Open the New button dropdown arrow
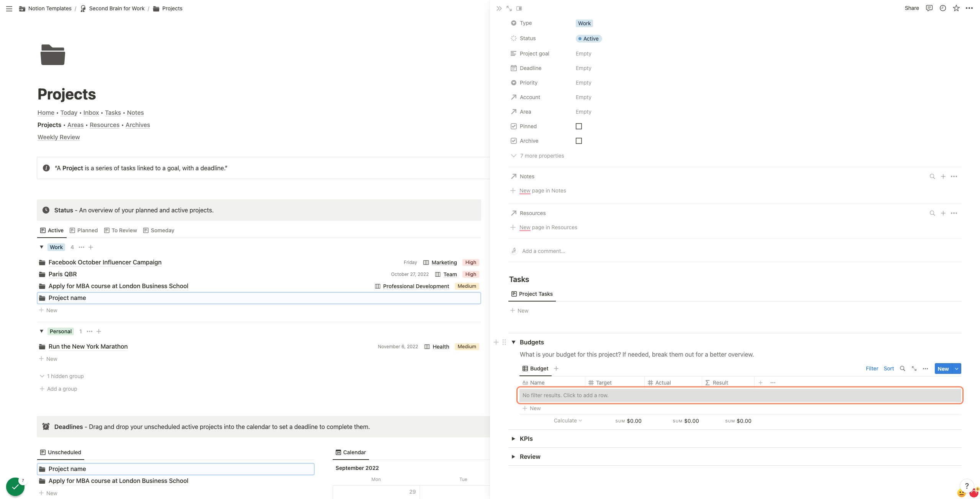980x499 pixels. (957, 369)
